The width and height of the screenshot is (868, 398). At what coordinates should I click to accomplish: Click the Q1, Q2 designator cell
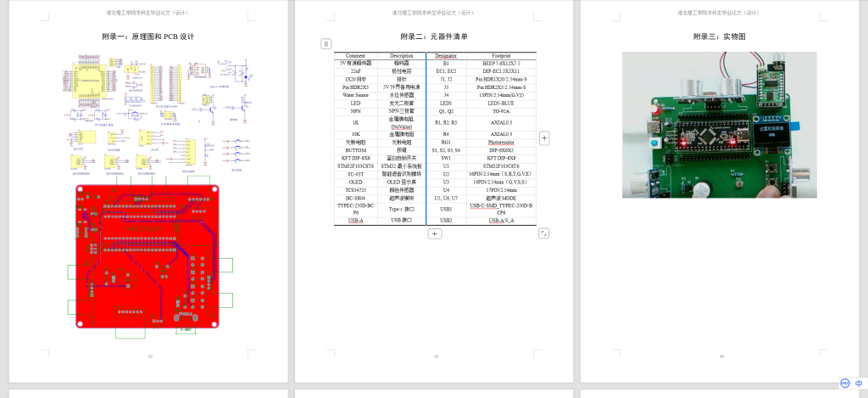(x=446, y=111)
